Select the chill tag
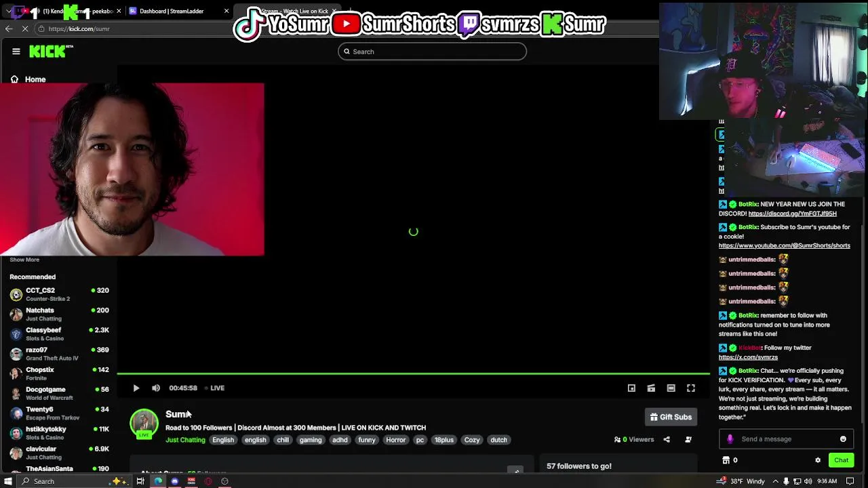This screenshot has height=488, width=868. point(283,440)
